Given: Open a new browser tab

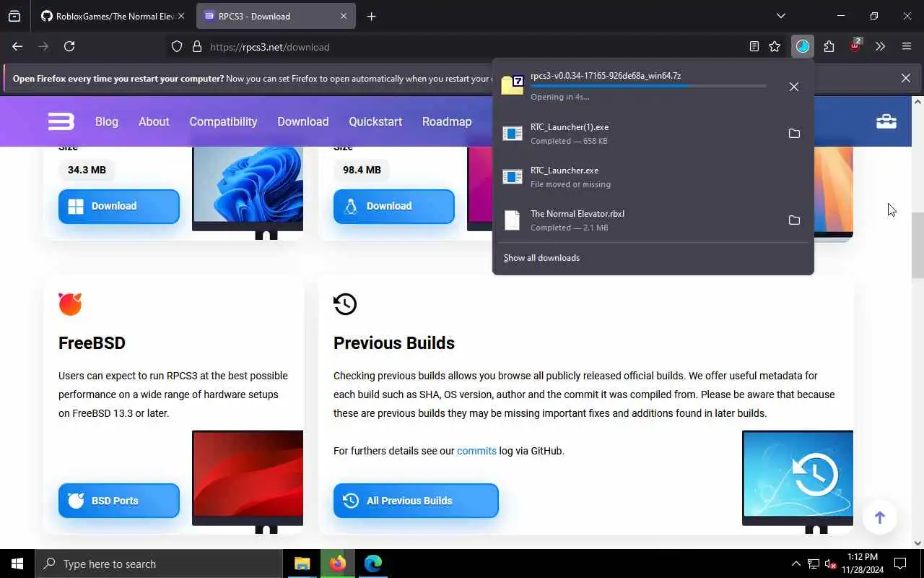Looking at the screenshot, I should 372,16.
